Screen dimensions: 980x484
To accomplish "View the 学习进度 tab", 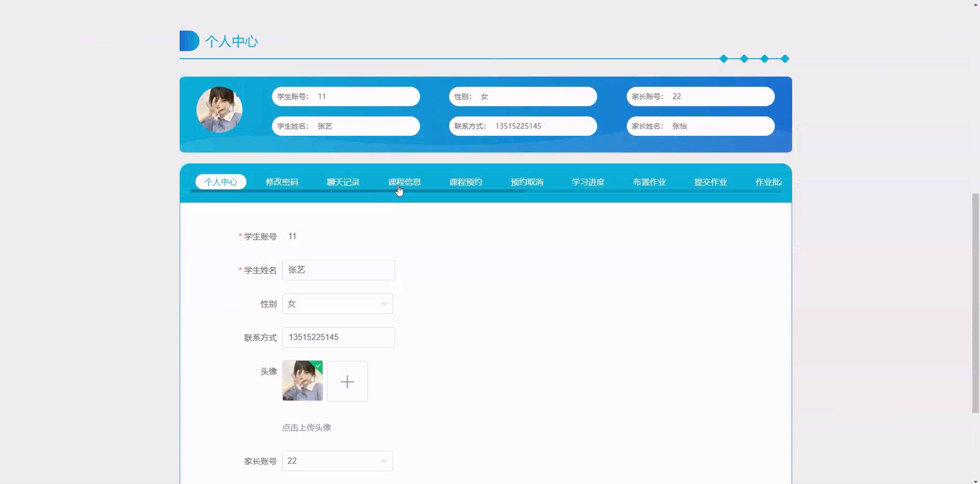I will click(x=588, y=182).
